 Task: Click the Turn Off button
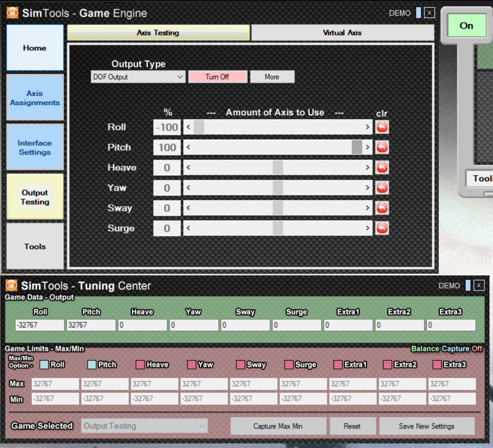218,77
